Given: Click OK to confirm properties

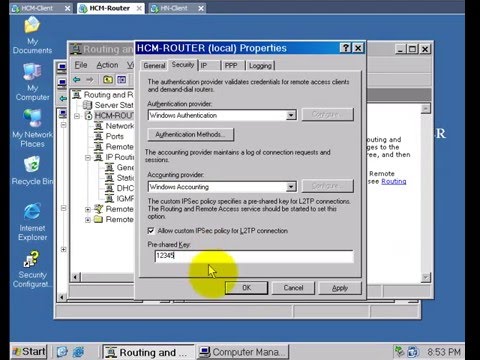Looking at the screenshot, I should coord(246,288).
